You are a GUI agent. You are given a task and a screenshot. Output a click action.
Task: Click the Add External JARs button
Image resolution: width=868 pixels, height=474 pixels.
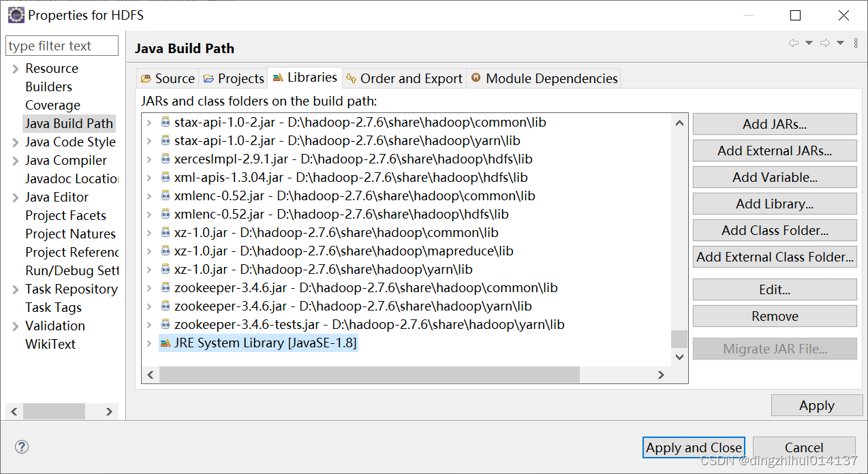774,150
